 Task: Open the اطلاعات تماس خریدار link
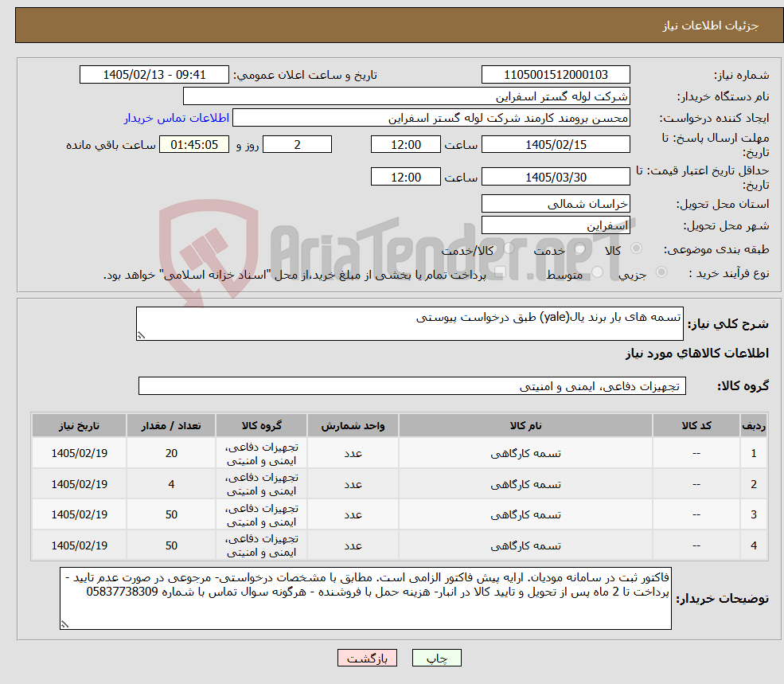[177, 118]
